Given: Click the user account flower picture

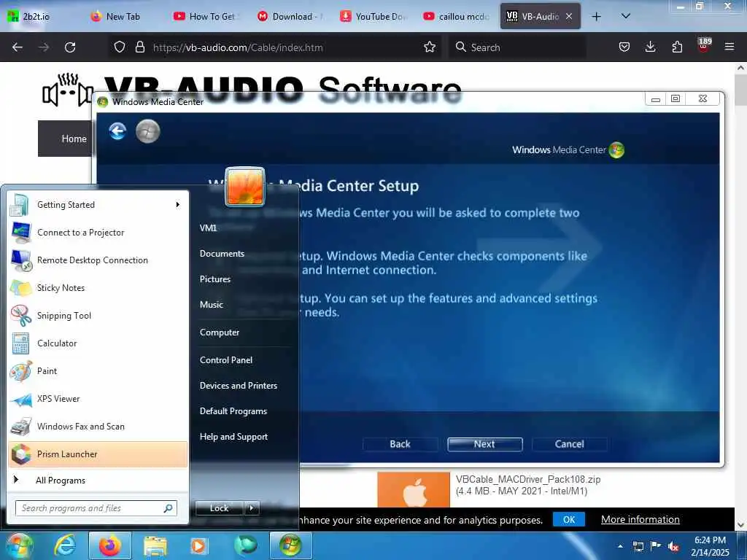Looking at the screenshot, I should 244,187.
